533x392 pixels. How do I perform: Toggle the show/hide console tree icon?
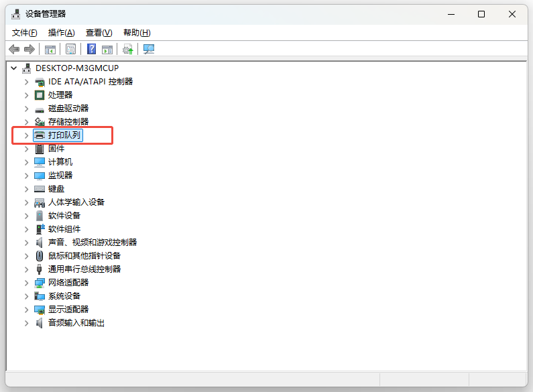(50, 50)
